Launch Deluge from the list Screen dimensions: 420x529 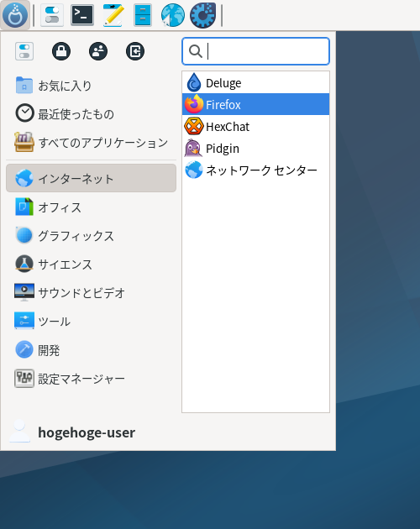[255, 82]
